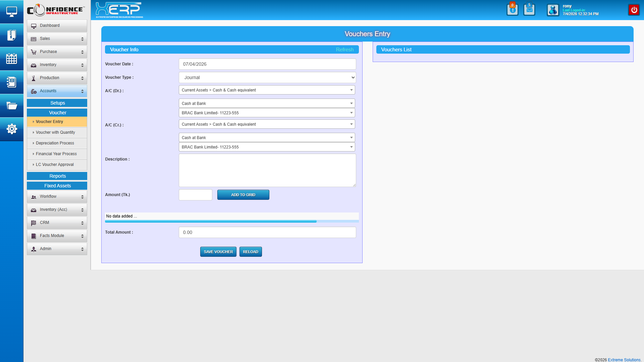
Task: Click inside the Amount (Tk.) input field
Action: click(196, 195)
